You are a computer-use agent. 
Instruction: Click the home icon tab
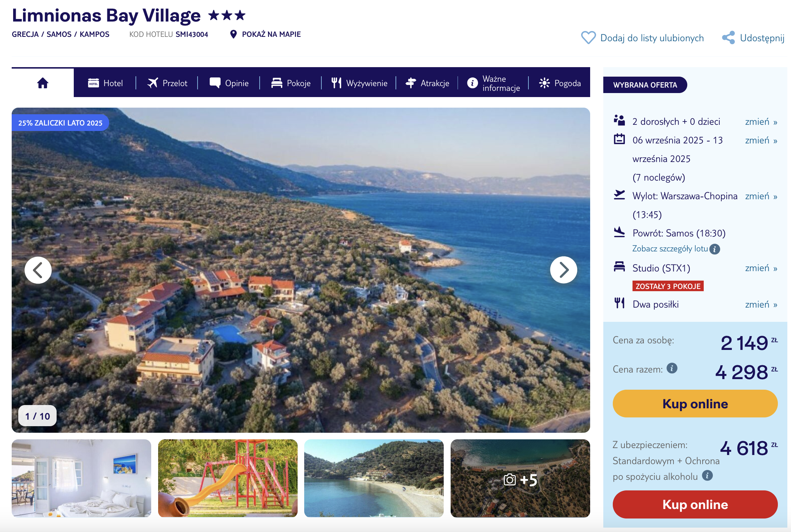43,83
